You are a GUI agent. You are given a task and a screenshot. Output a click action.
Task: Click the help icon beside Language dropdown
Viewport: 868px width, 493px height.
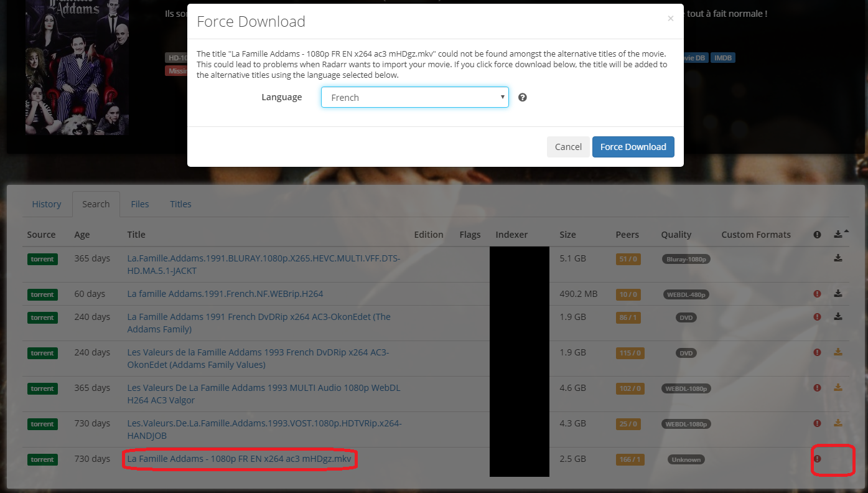click(x=523, y=97)
